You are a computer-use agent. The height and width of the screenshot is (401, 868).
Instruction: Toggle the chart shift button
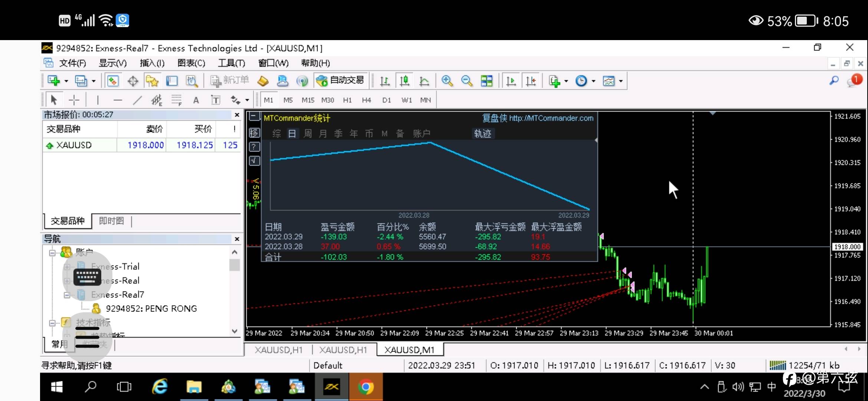531,81
